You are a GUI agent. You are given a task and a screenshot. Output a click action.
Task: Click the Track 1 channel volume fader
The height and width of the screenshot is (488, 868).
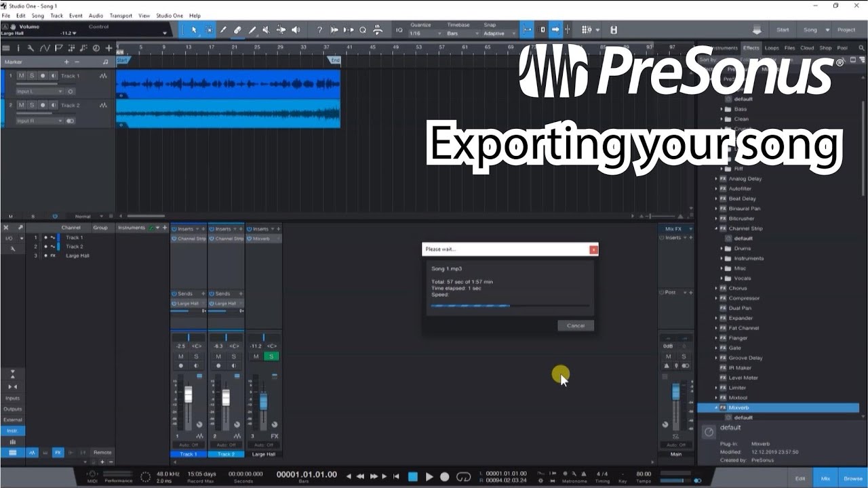[x=189, y=395]
